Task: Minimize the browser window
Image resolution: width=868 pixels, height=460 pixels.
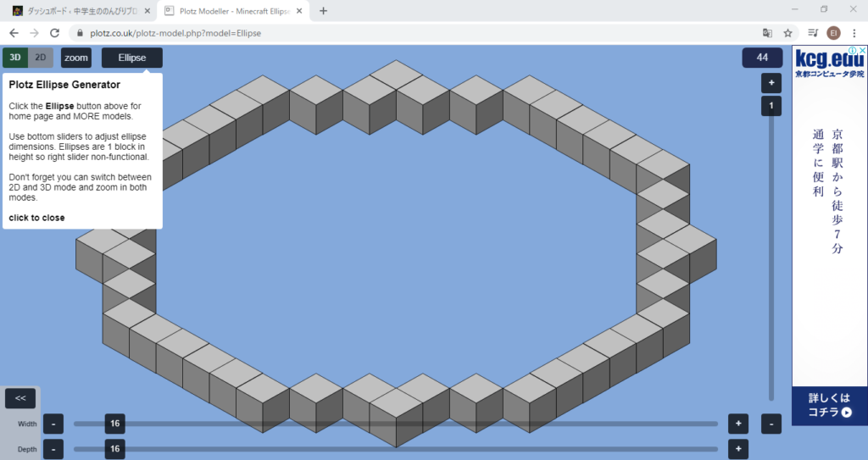Action: coord(795,9)
